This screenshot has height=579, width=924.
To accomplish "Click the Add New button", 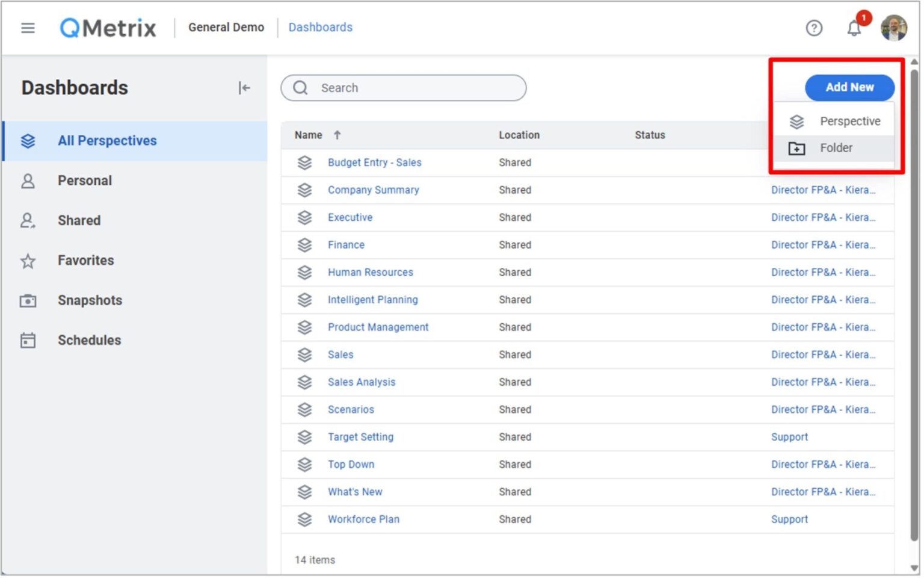I will coord(849,87).
